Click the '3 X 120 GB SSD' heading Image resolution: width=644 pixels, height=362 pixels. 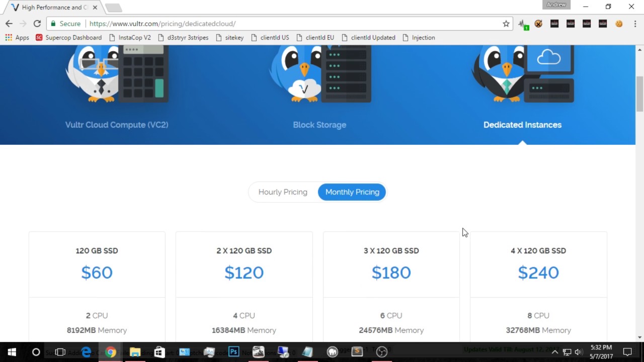coord(391,250)
